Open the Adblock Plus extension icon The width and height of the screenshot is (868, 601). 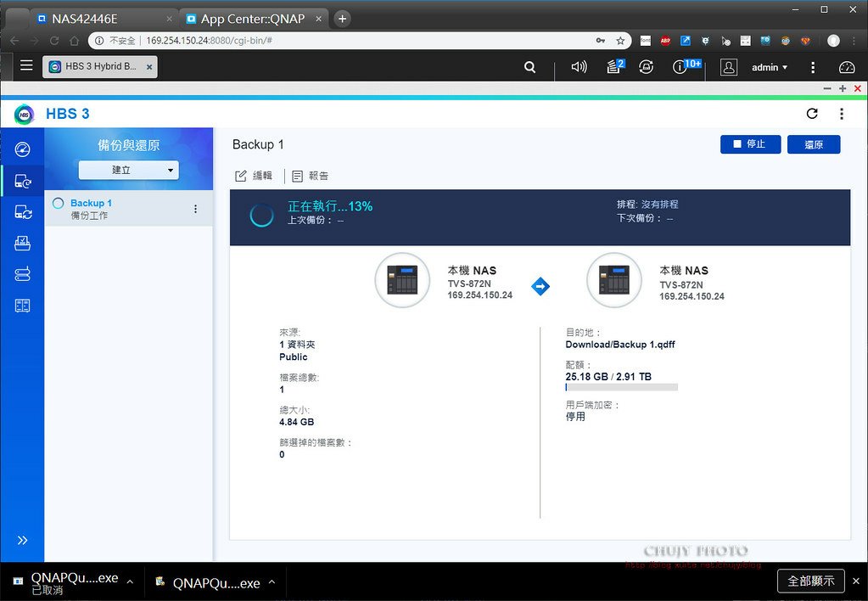(665, 41)
